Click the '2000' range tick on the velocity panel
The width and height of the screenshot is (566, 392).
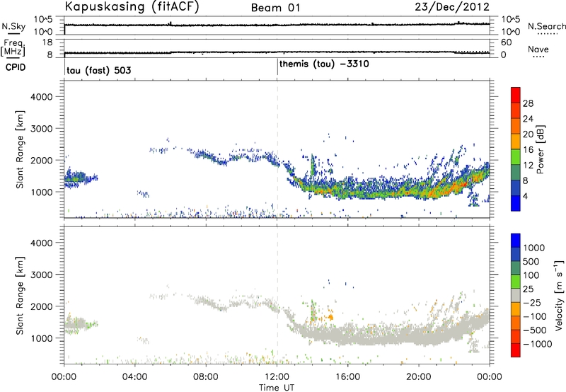41,306
